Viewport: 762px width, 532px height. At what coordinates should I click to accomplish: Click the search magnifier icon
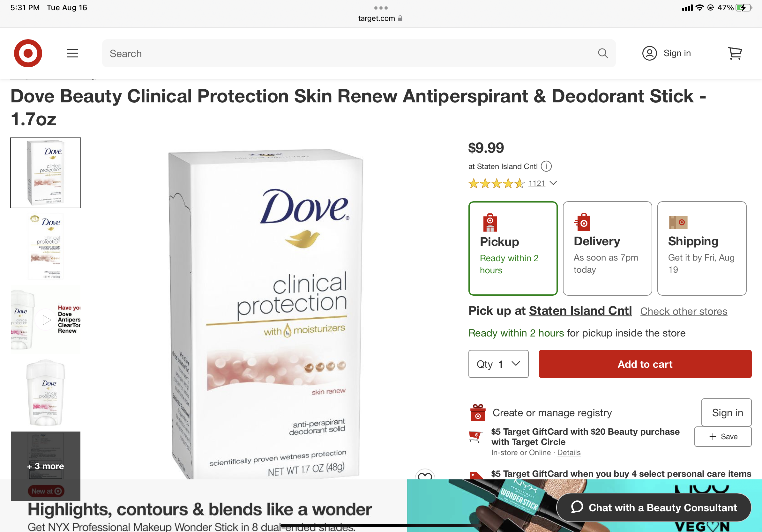point(603,53)
